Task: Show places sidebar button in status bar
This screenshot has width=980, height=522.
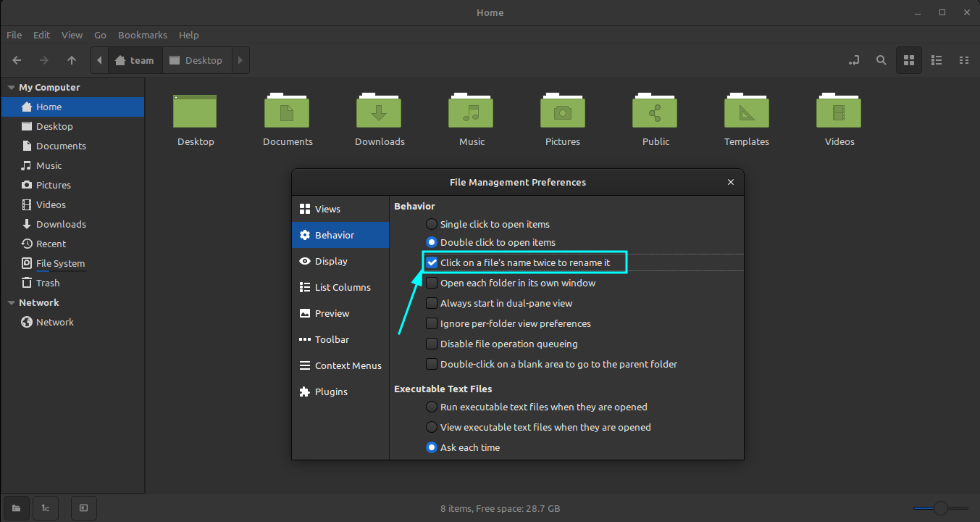Action: click(x=17, y=508)
